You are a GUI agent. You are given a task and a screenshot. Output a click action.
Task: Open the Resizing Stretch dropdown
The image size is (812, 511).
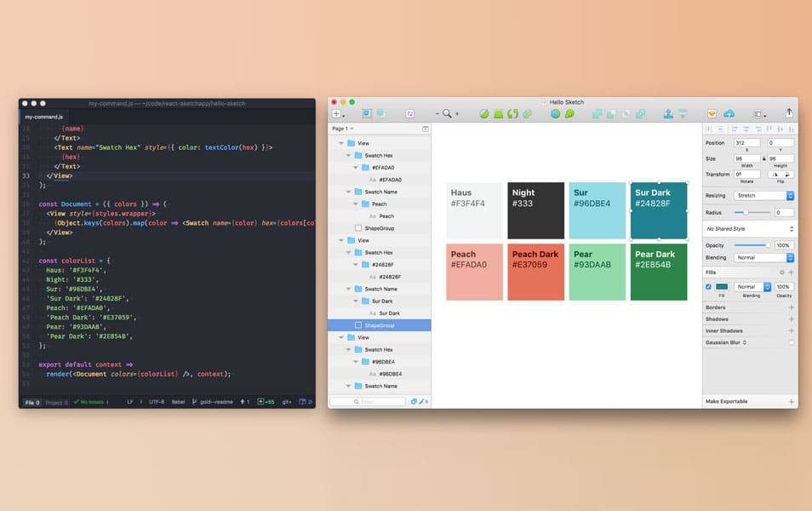[x=763, y=195]
